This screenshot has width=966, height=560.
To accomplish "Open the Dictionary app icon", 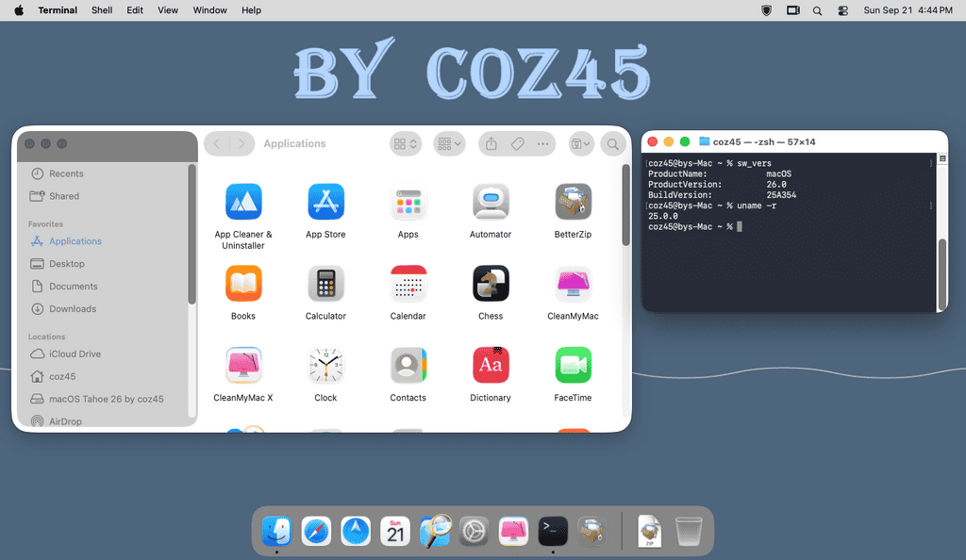I will tap(491, 366).
